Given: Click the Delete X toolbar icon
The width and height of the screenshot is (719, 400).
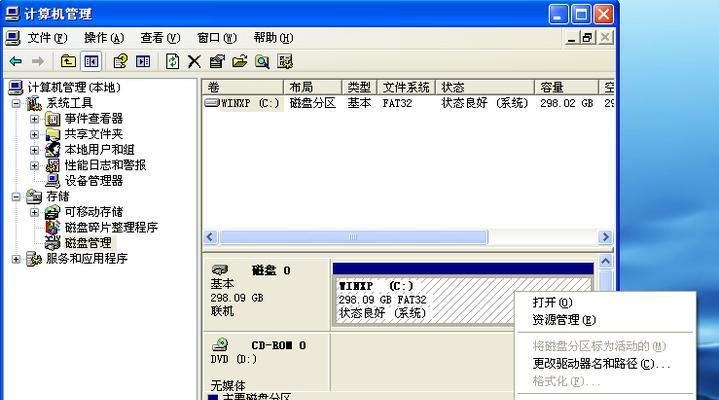Looking at the screenshot, I should (x=194, y=61).
